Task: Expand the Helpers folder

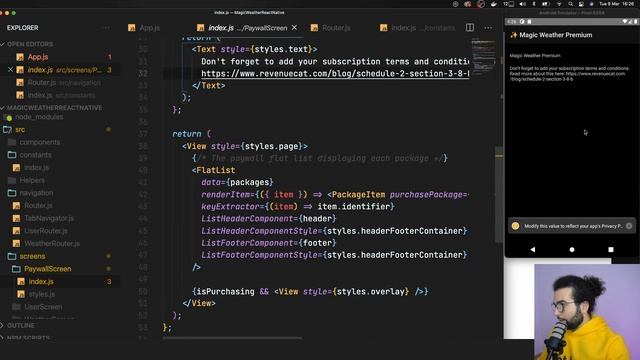Action: point(27,180)
